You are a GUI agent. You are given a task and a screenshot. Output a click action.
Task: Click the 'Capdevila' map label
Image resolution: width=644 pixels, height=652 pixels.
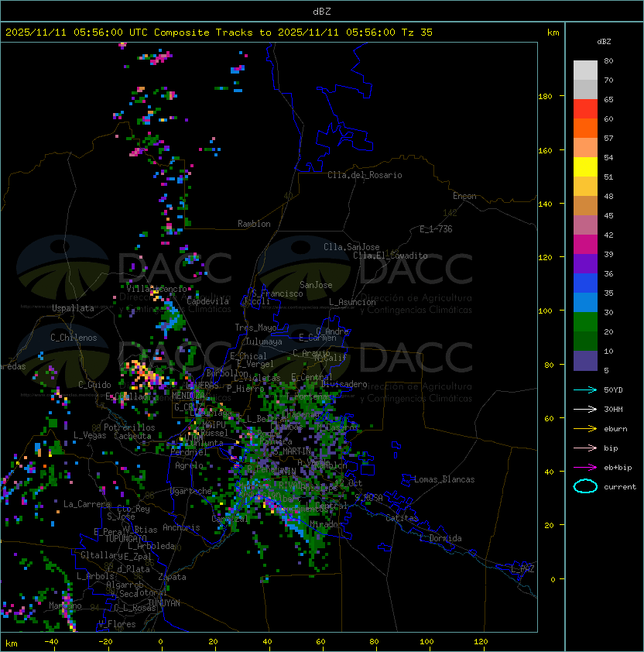[207, 301]
